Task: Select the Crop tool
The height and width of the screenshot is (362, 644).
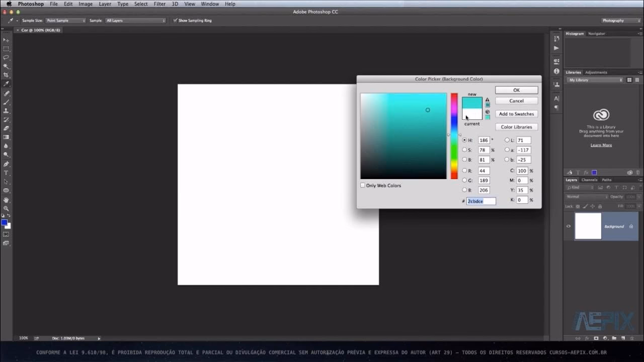Action: pyautogui.click(x=6, y=75)
